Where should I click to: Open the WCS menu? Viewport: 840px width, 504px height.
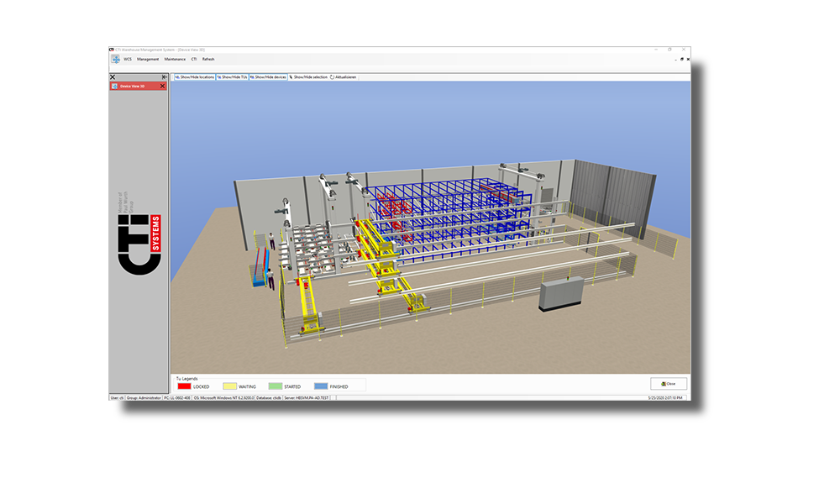coord(128,60)
